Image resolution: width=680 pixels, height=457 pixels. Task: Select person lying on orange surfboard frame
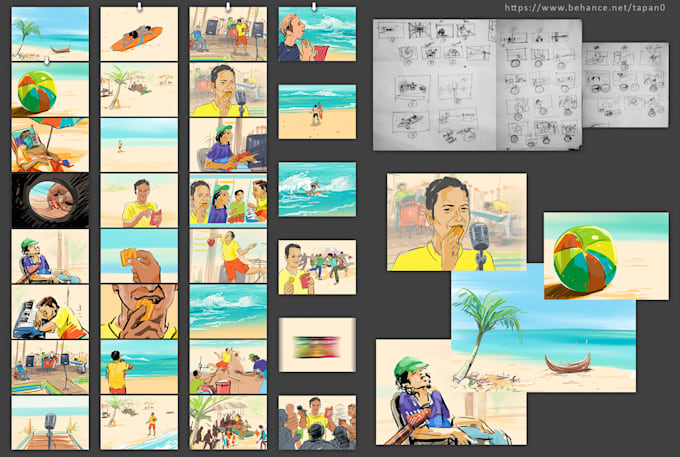click(139, 33)
